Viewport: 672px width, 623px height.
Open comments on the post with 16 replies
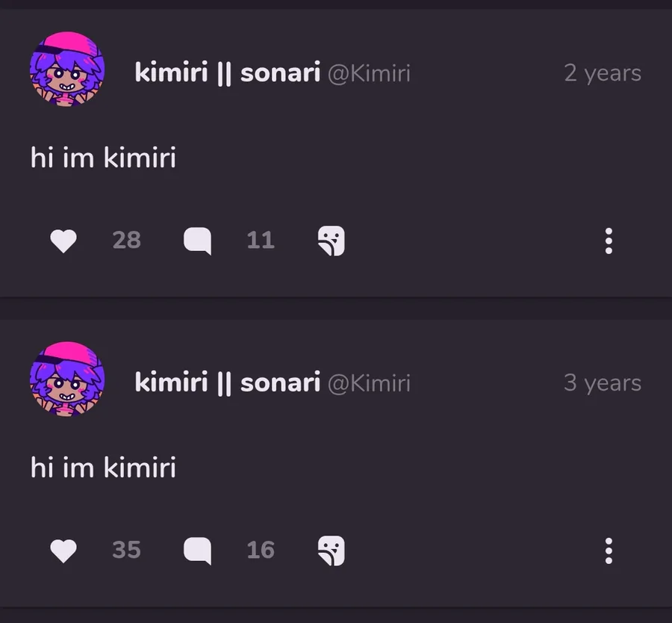point(198,551)
